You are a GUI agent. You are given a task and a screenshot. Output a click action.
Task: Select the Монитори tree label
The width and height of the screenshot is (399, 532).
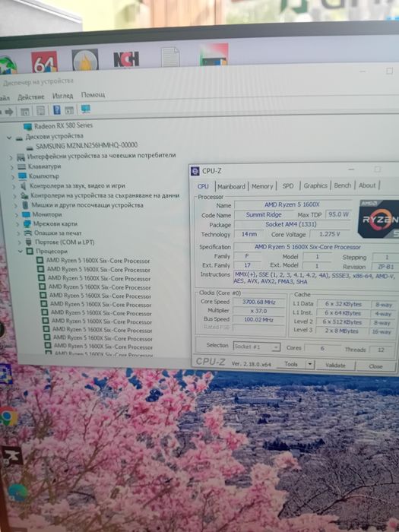[47, 214]
